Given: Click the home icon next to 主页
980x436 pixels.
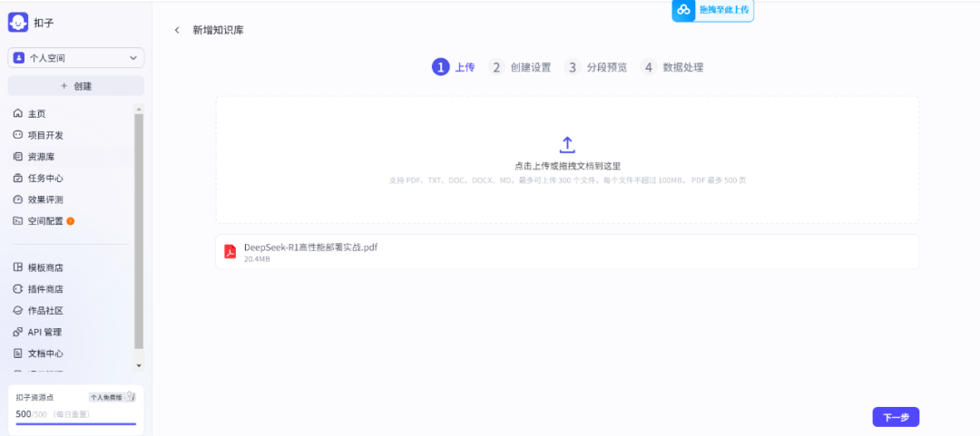Looking at the screenshot, I should point(17,113).
